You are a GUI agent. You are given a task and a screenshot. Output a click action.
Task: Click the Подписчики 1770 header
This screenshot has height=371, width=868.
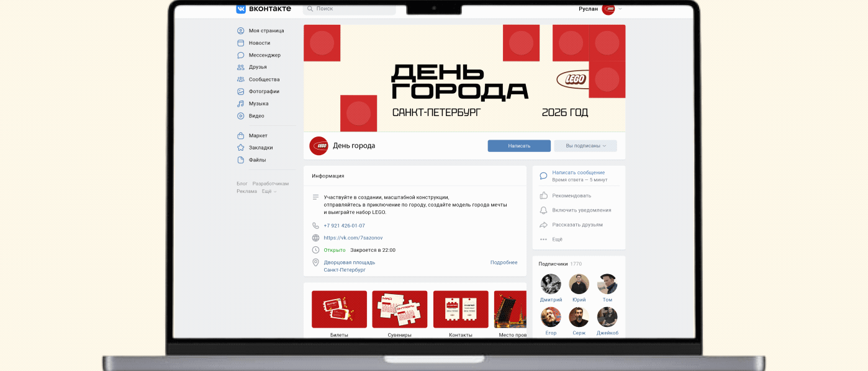pos(560,264)
